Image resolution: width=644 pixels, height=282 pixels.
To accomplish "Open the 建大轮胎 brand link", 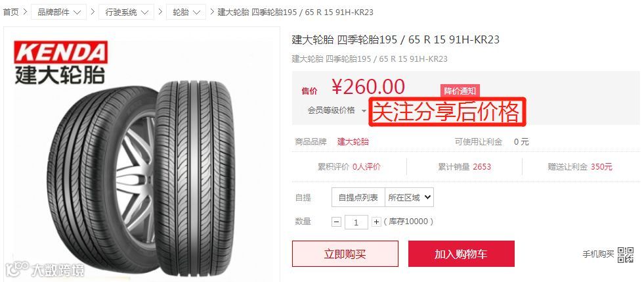I will (x=353, y=142).
